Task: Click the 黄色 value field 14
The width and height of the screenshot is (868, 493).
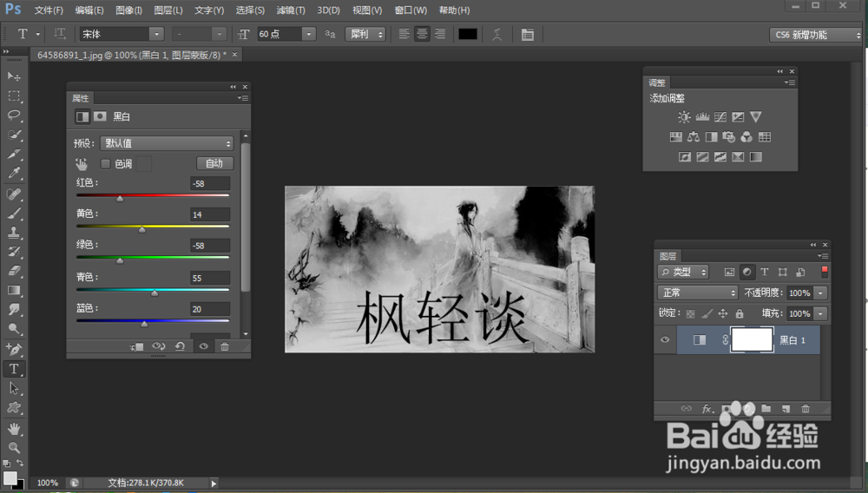Action: click(209, 214)
